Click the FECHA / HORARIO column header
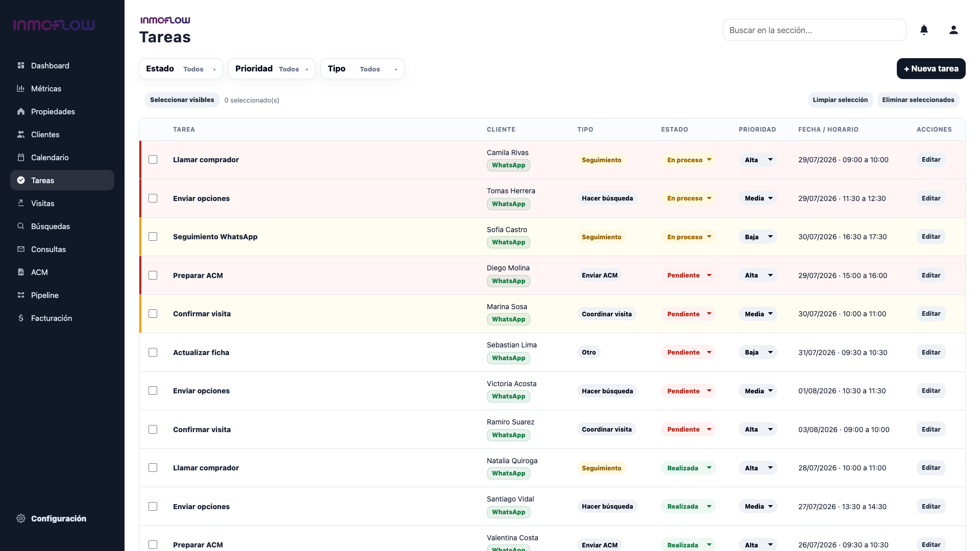The width and height of the screenshot is (980, 551). coord(828,130)
